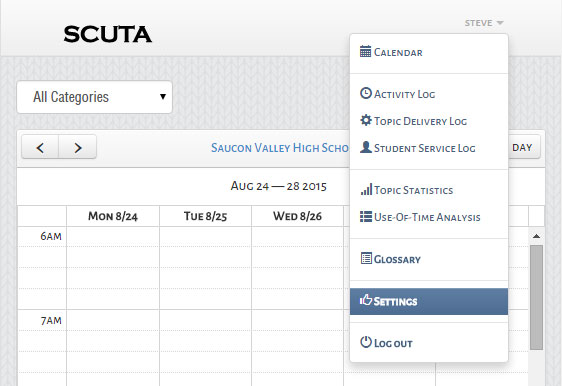Open Use-Of-Time Analysis menu item
Image resolution: width=562 pixels, height=386 pixels.
click(429, 217)
